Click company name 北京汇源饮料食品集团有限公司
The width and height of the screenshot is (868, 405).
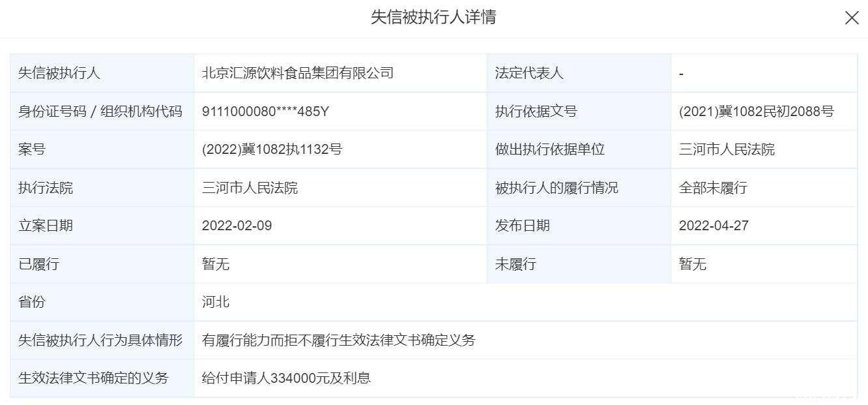coord(298,73)
